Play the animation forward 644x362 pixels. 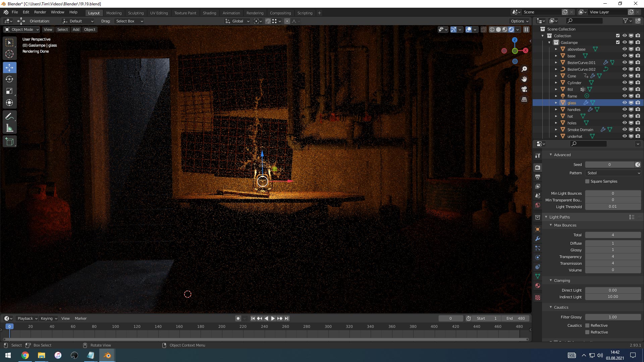tap(273, 318)
